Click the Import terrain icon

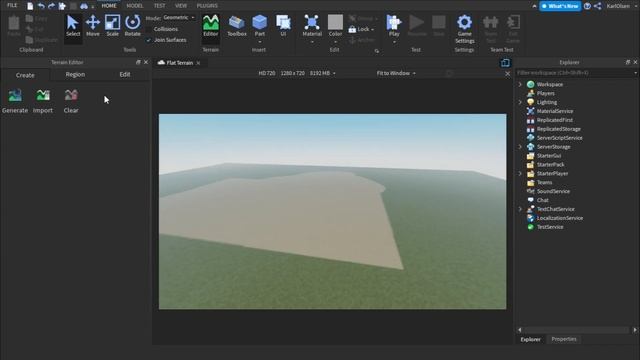43,101
